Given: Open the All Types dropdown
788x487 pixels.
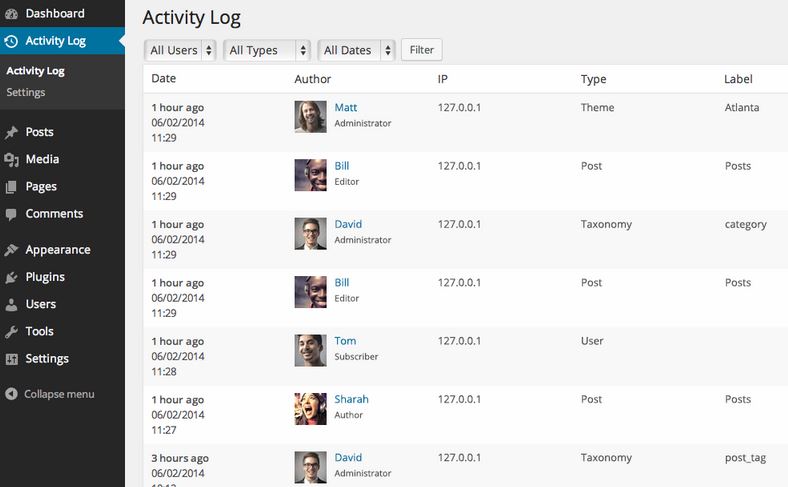Looking at the screenshot, I should [x=267, y=50].
